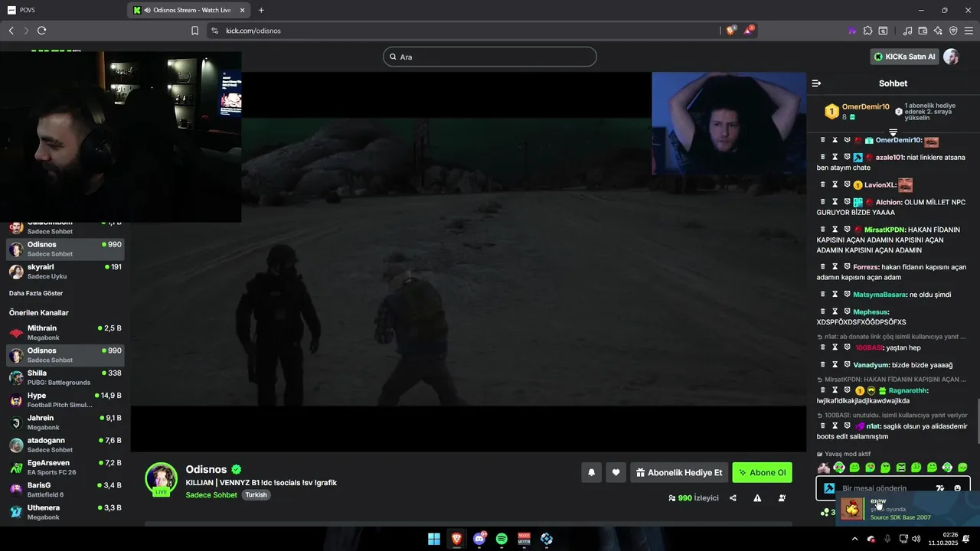Open the volume control in the system tray

coord(916,539)
